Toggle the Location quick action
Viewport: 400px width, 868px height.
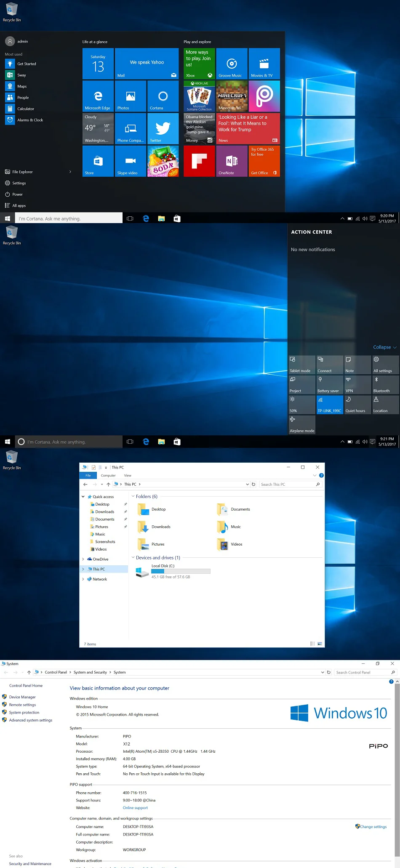(385, 405)
